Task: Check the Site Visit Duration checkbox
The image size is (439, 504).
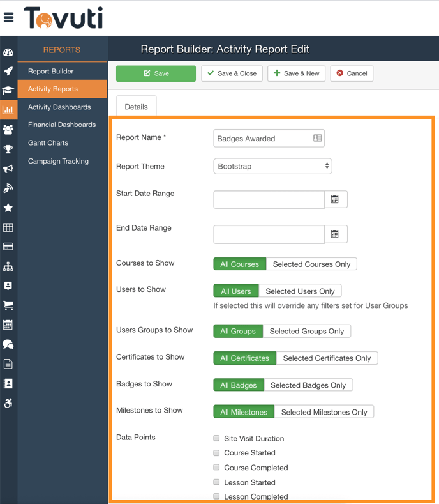Action: click(x=216, y=438)
